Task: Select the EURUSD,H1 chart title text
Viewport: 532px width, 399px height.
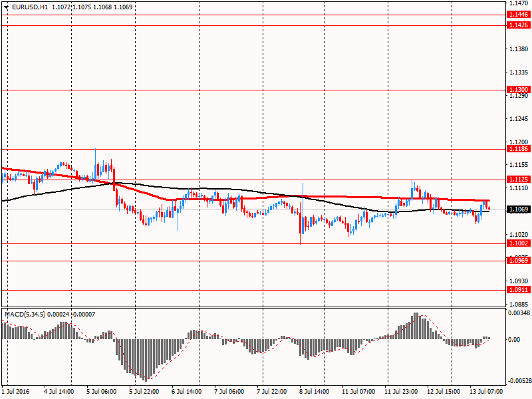Action: [30, 7]
